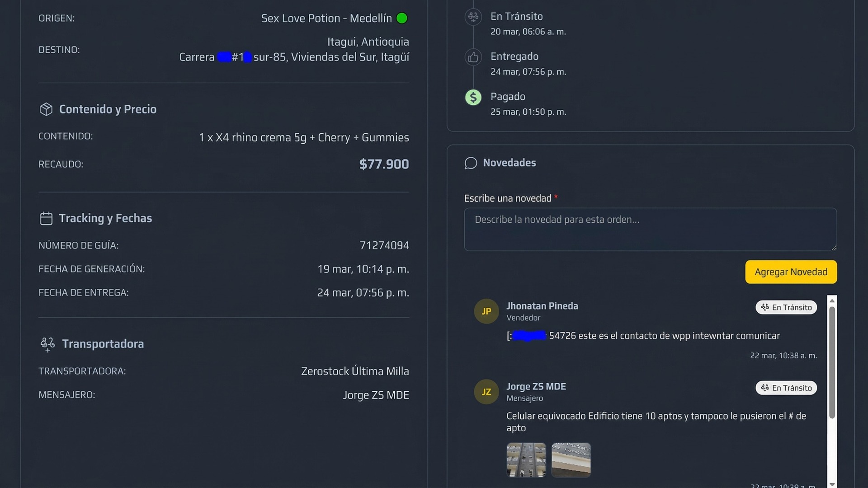Click the novedades scrollbar down arrow
The height and width of the screenshot is (488, 868).
click(x=832, y=484)
